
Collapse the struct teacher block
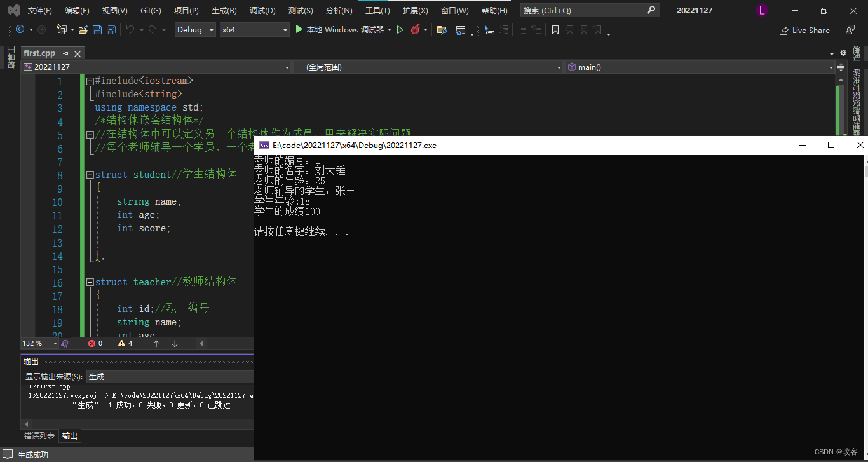point(90,282)
